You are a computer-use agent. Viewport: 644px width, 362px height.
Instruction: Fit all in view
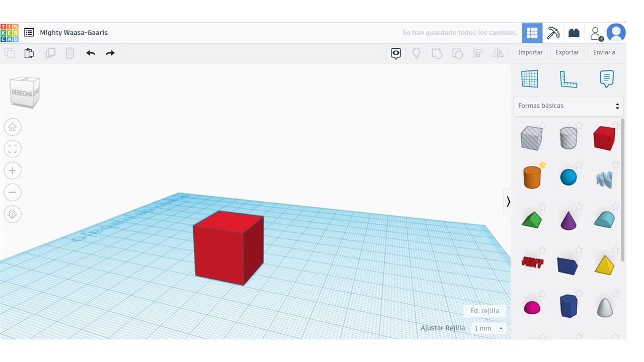click(x=13, y=149)
